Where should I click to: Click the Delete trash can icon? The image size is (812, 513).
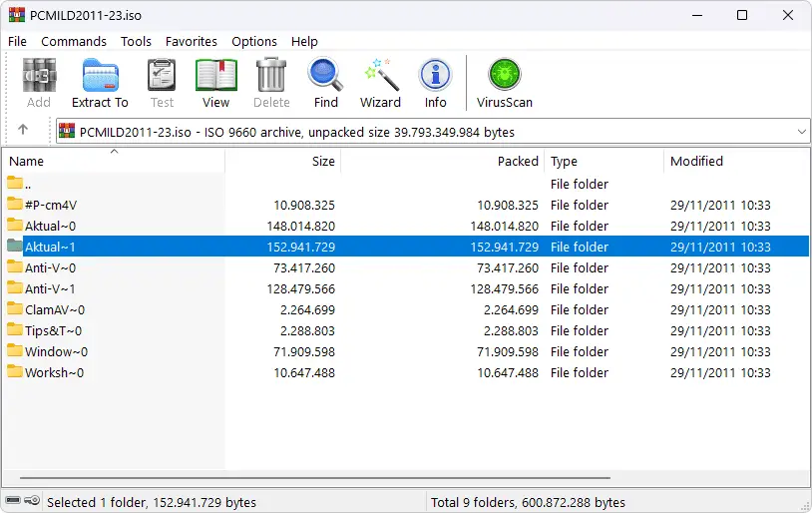tap(271, 75)
